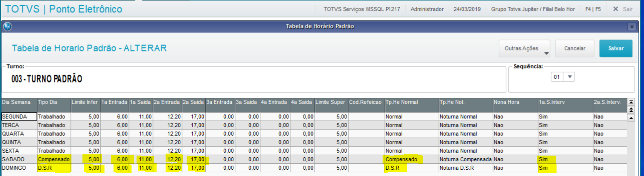Click 1a Entrada 6,00 in DOMINGO row
Screen dimensions: 644x176
tap(115, 168)
